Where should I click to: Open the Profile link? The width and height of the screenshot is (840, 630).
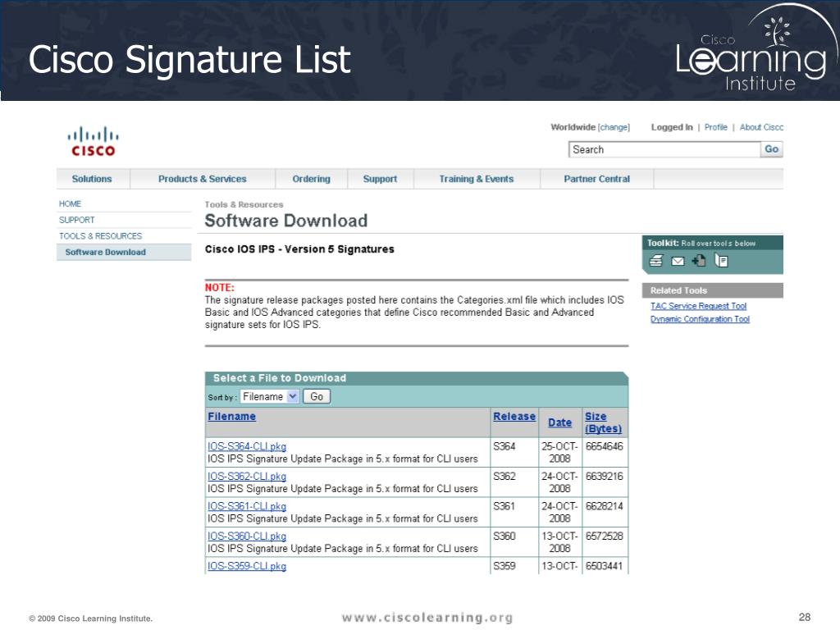click(715, 127)
